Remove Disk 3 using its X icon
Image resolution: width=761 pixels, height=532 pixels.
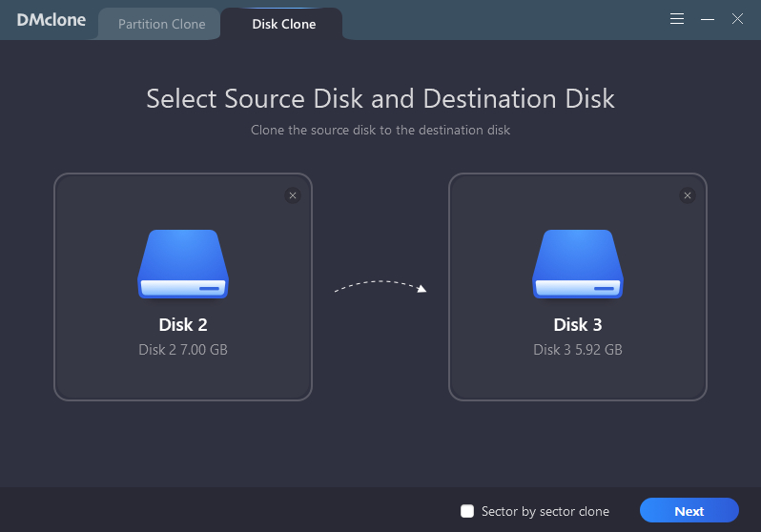coord(688,195)
